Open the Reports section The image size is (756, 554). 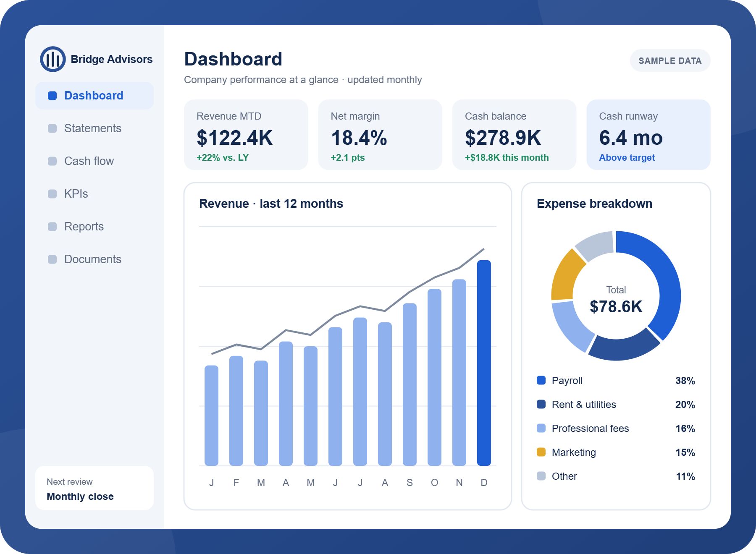[94, 227]
